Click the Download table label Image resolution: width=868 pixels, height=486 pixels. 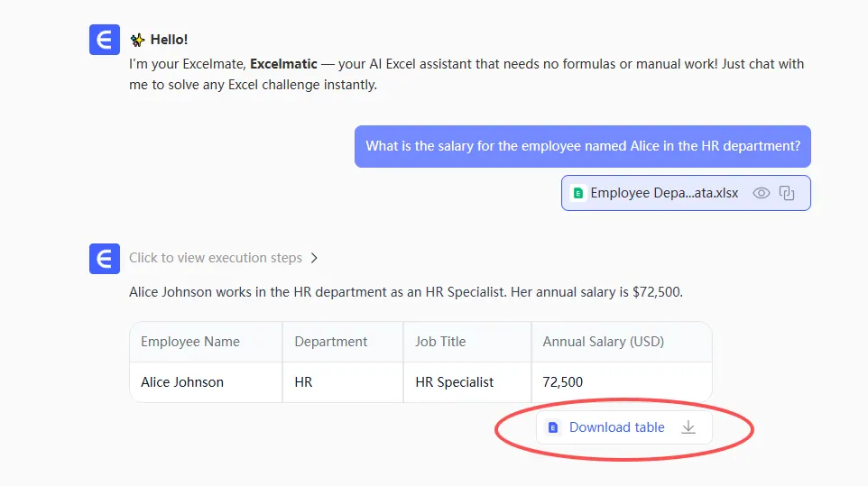[x=616, y=427]
